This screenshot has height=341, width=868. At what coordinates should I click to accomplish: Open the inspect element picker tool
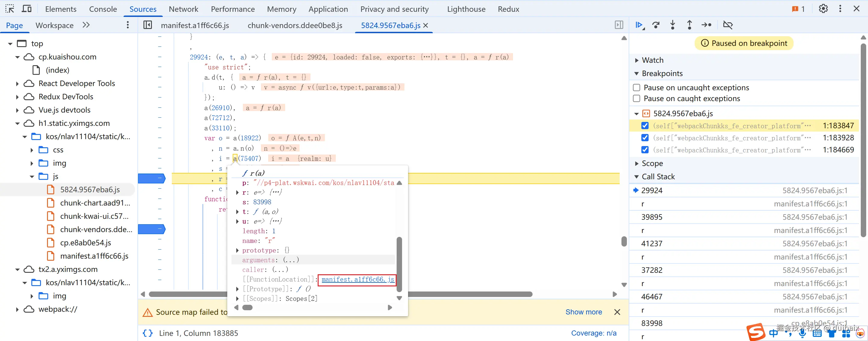pyautogui.click(x=10, y=9)
